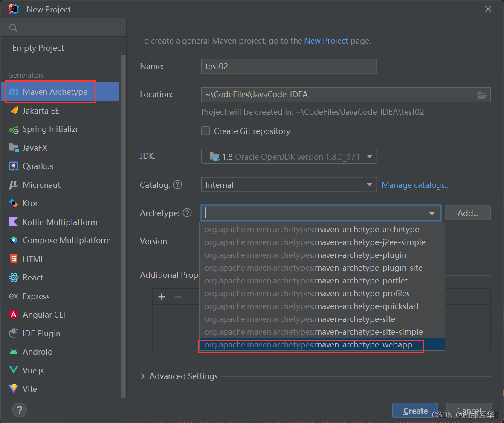Viewport: 504px width, 423px height.
Task: Browse location with the folder icon
Action: (481, 95)
